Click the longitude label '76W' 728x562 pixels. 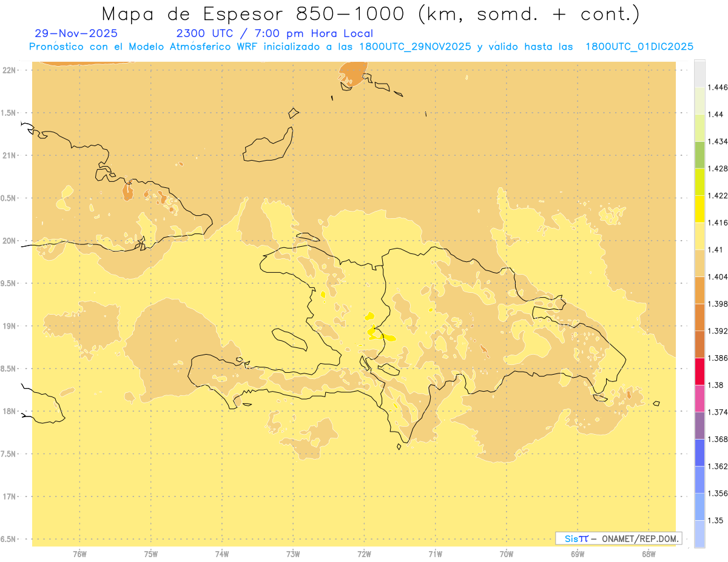tap(79, 554)
